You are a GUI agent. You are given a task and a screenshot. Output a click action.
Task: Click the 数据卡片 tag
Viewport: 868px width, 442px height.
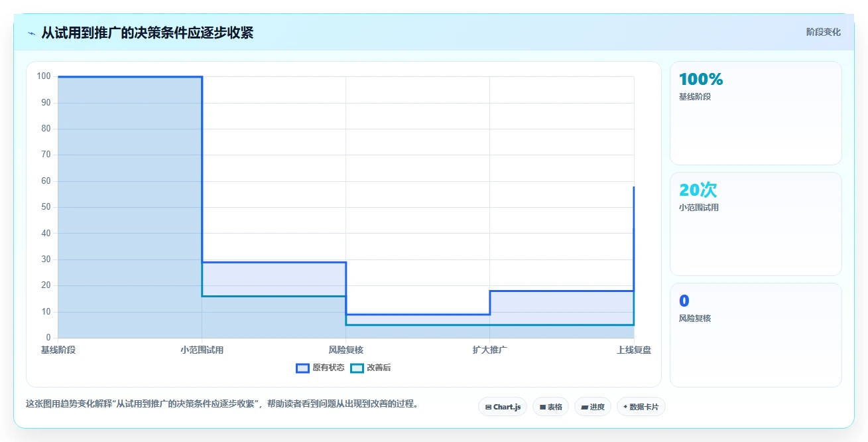click(x=641, y=407)
